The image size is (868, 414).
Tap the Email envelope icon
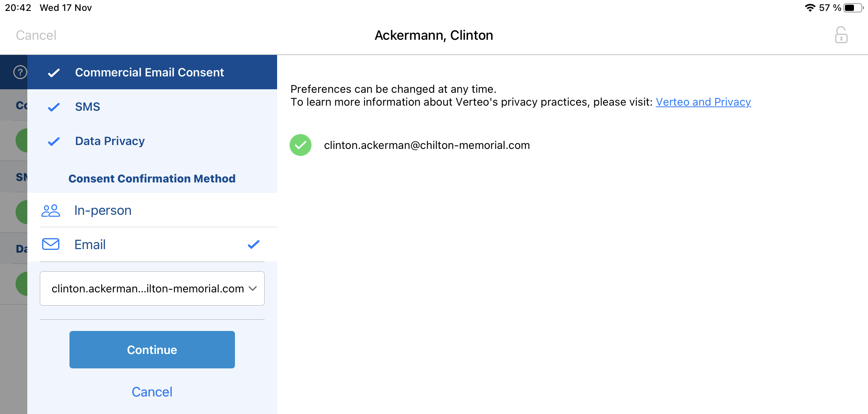click(51, 244)
